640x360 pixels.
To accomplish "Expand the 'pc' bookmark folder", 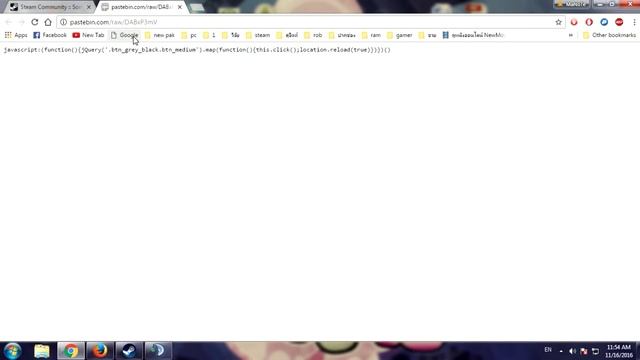I will (x=189, y=35).
